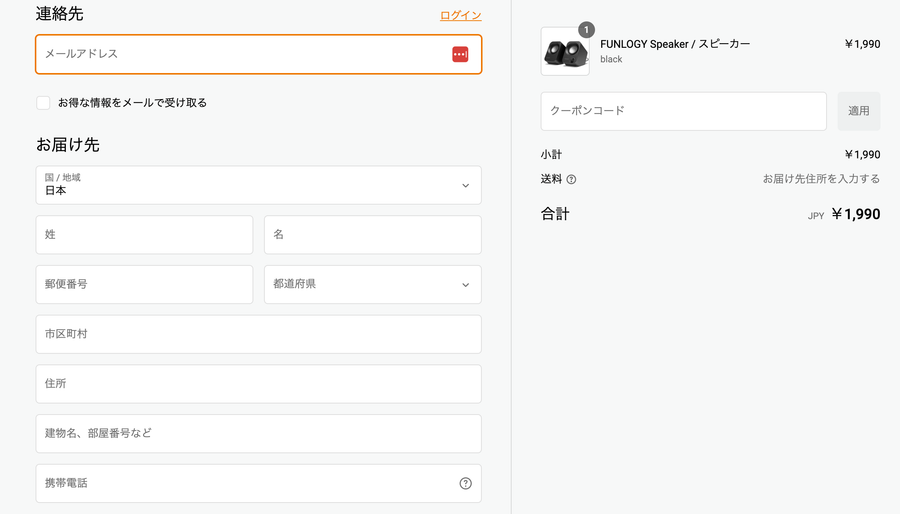This screenshot has width=900, height=514.
Task: Click the クーポンコード input field
Action: 684,111
